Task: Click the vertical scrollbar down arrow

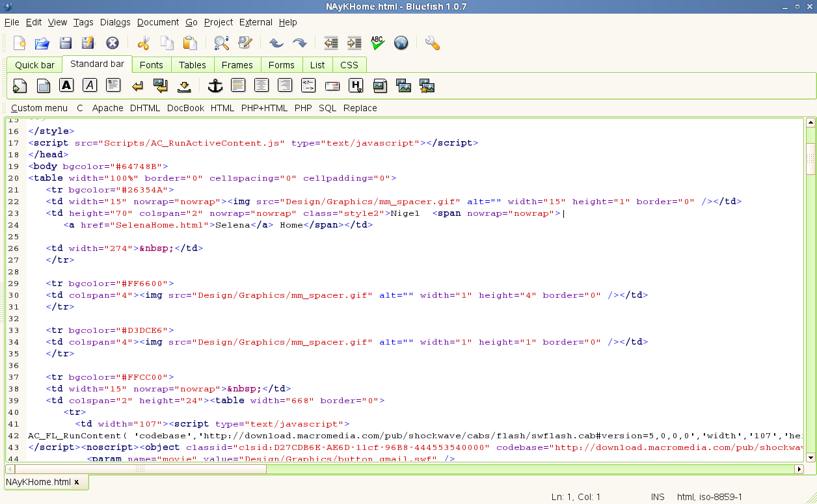Action: click(x=810, y=458)
